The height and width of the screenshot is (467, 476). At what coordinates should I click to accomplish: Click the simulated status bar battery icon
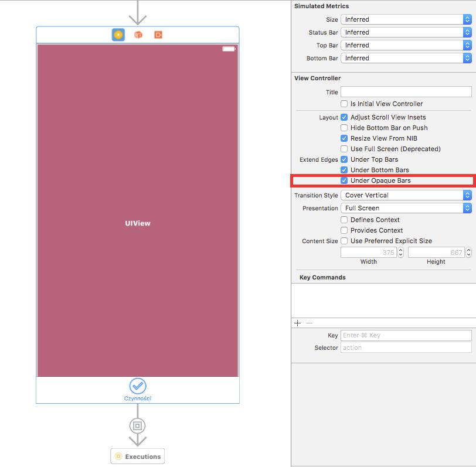point(229,49)
